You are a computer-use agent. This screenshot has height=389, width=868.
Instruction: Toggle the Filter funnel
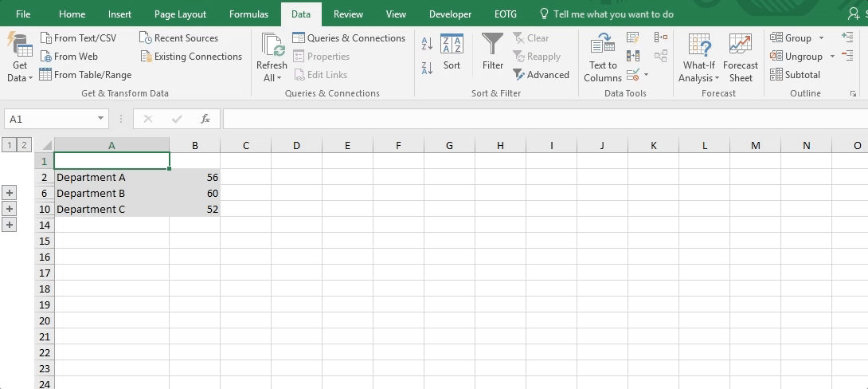point(493,52)
